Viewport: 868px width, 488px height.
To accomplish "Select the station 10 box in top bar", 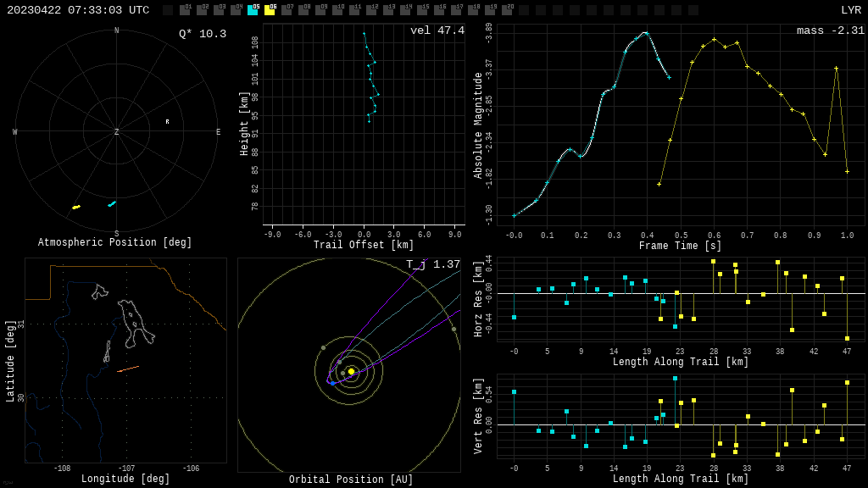I will pos(337,10).
